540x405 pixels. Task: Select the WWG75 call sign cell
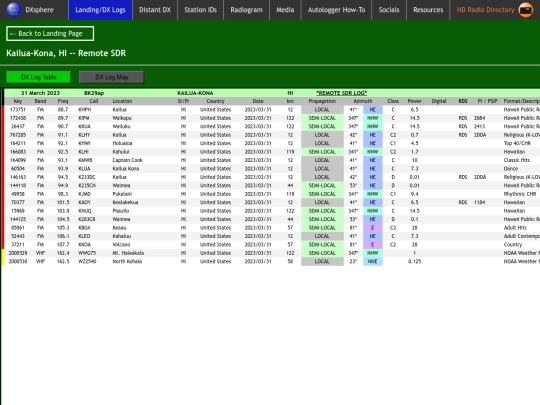coord(87,253)
